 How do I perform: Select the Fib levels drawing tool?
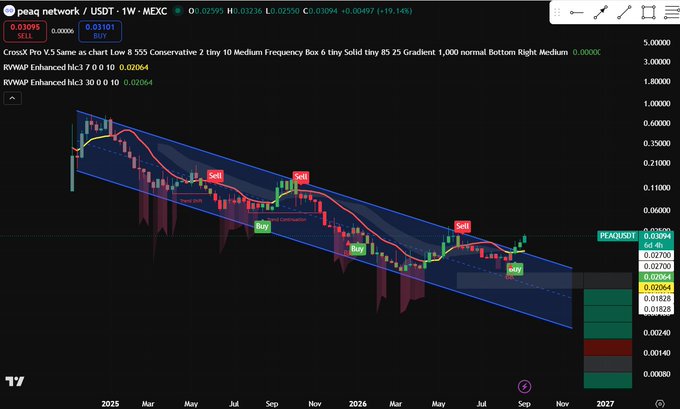pyautogui.click(x=672, y=12)
